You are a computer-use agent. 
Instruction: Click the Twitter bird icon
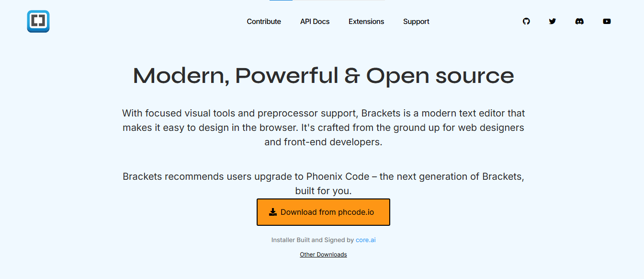(x=553, y=21)
